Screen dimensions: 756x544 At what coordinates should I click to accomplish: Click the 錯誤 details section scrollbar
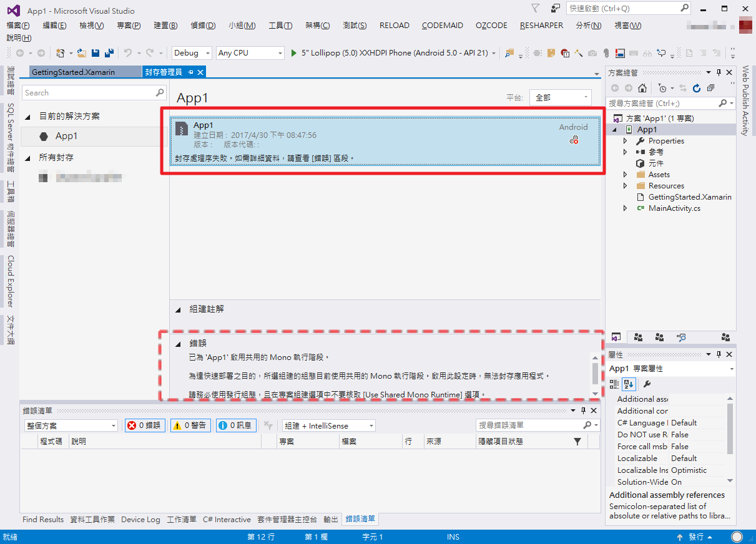tap(595, 374)
